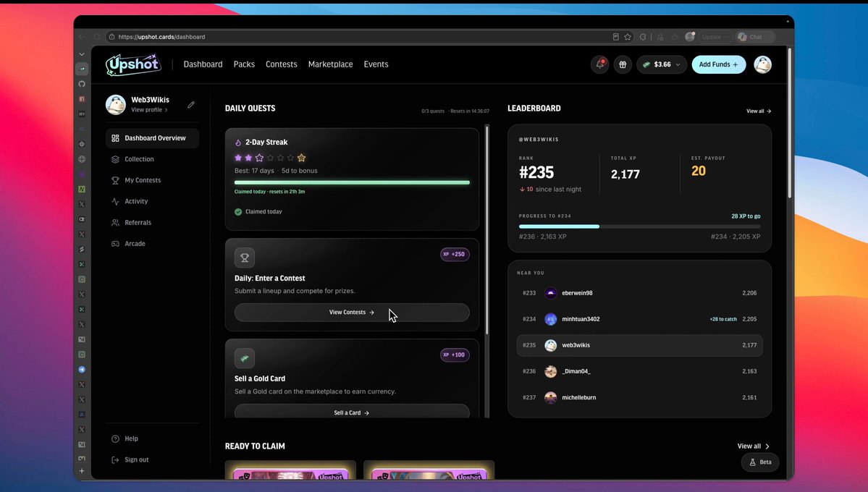The width and height of the screenshot is (868, 492).
Task: Open the View profile link
Action: pos(149,109)
